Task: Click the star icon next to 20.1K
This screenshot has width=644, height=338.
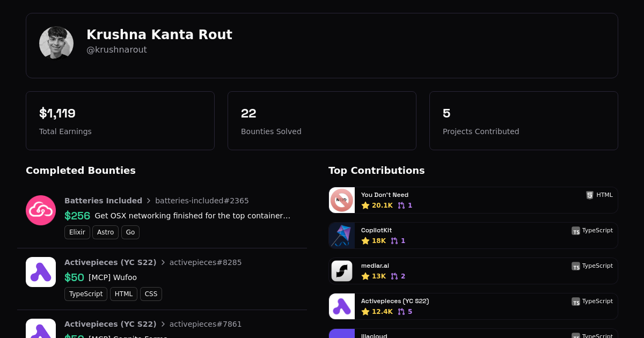Action: pyautogui.click(x=365, y=205)
